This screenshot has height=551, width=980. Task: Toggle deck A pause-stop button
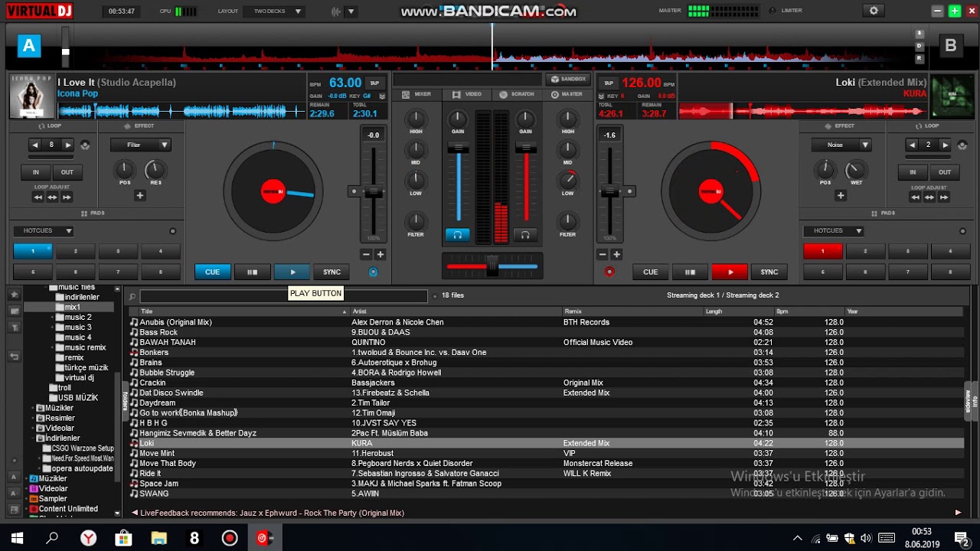point(252,272)
